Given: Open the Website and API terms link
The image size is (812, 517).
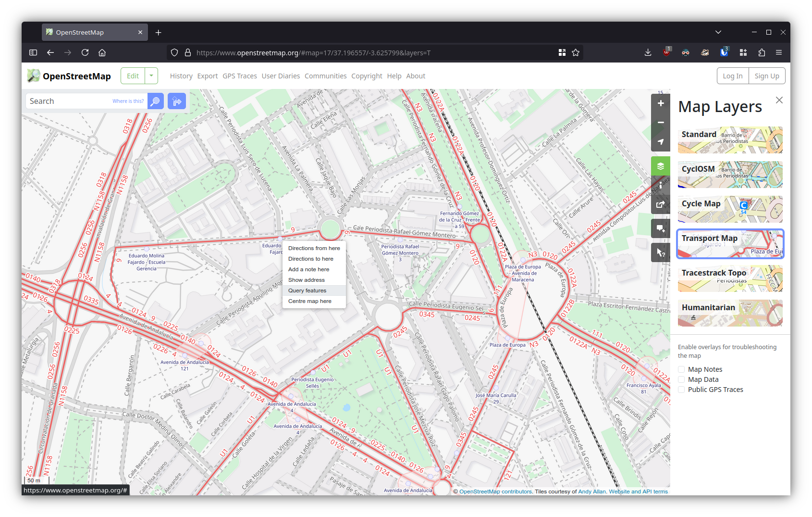Looking at the screenshot, I should click(638, 492).
